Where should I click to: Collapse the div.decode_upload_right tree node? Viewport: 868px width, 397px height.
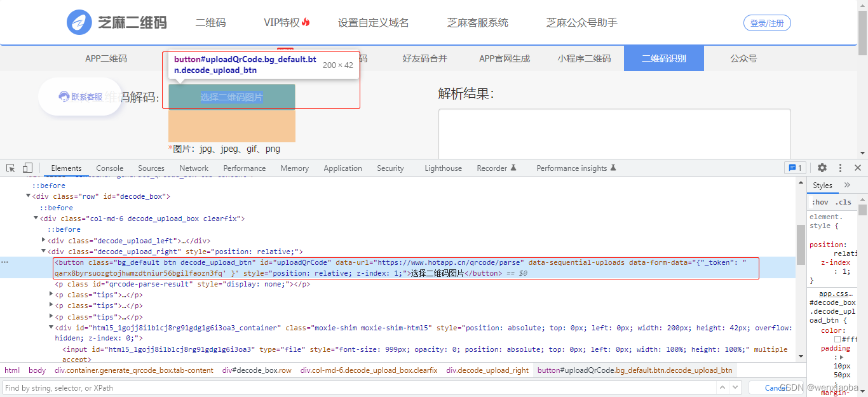pyautogui.click(x=43, y=251)
